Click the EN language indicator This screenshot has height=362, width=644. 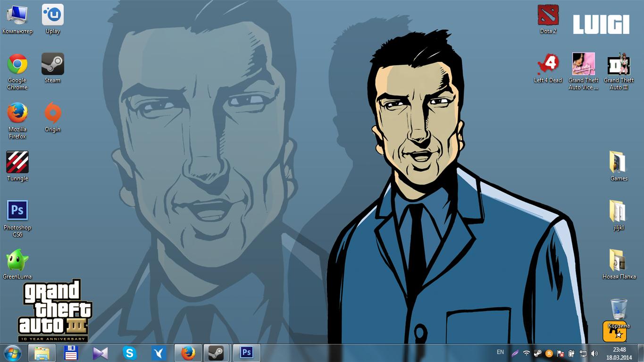click(x=500, y=352)
